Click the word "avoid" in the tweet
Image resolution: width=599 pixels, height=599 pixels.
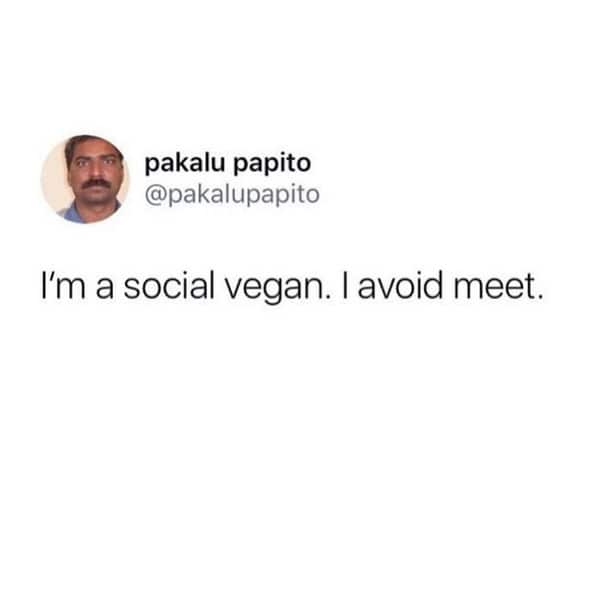(x=400, y=285)
